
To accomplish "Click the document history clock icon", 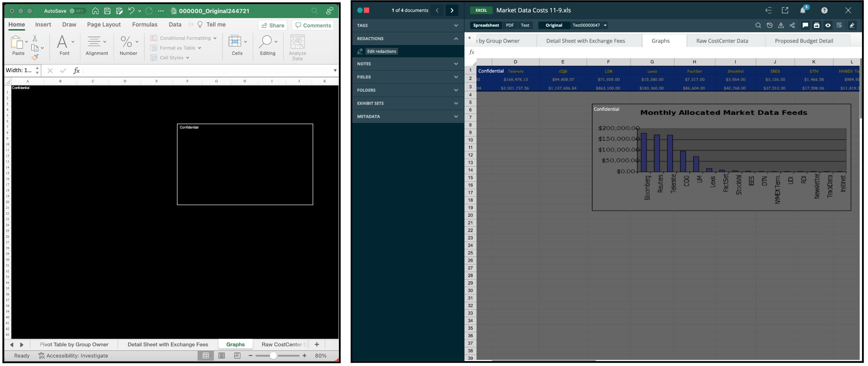I will coord(769,25).
